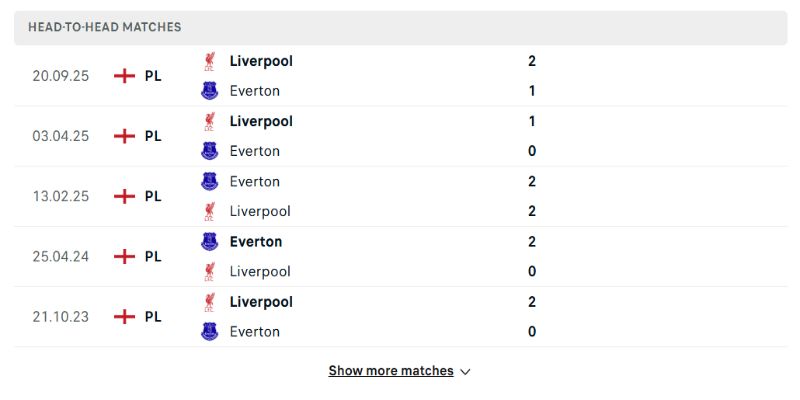Expand the Show more matches chevron
The image size is (800, 400).
coord(465,371)
